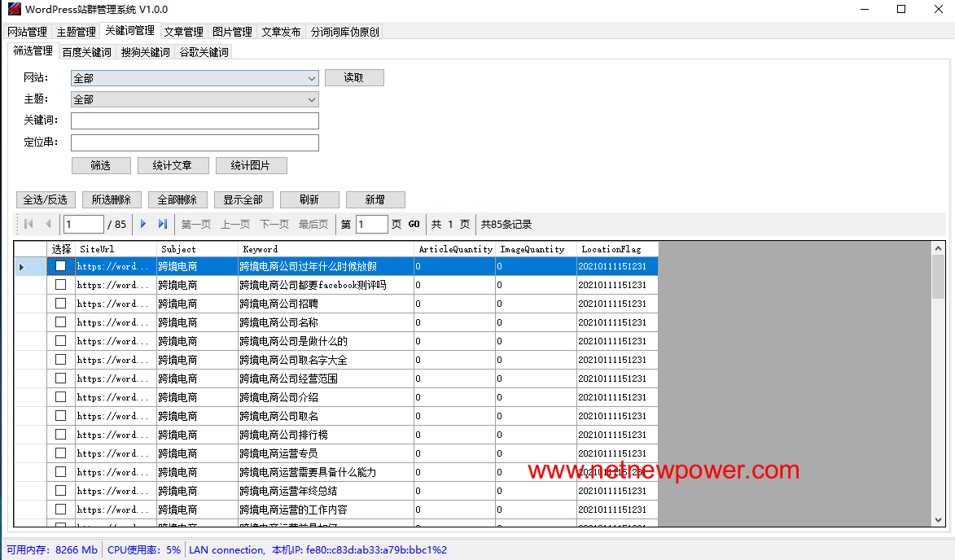Image resolution: width=955 pixels, height=560 pixels.
Task: Switch to 图片管理 tab
Action: 232,32
